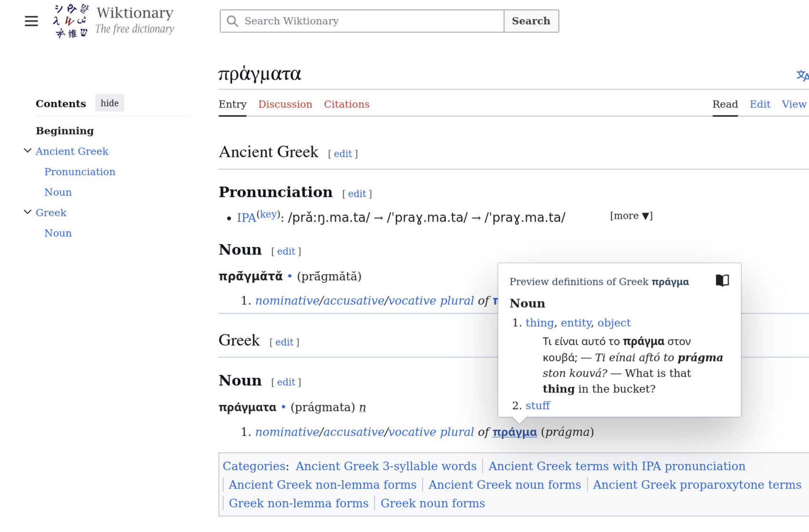Viewport: 809px width, 532px height.
Task: Select the Read tab
Action: coord(725,104)
